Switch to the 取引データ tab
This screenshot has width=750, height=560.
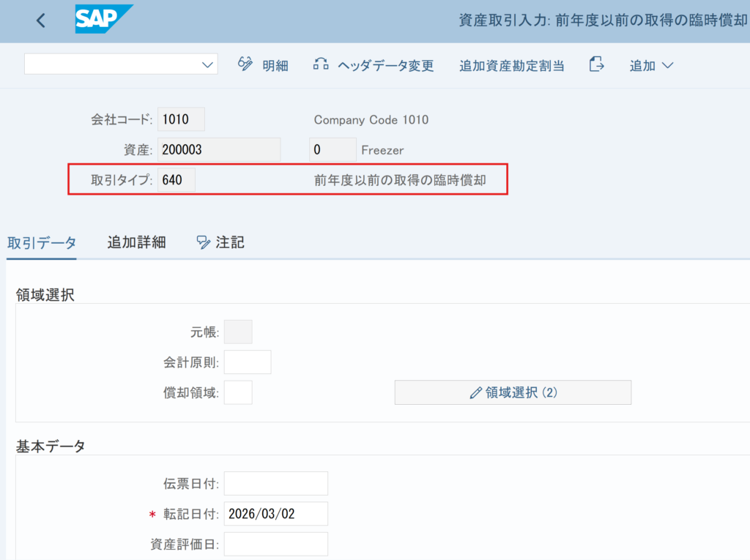pos(41,242)
